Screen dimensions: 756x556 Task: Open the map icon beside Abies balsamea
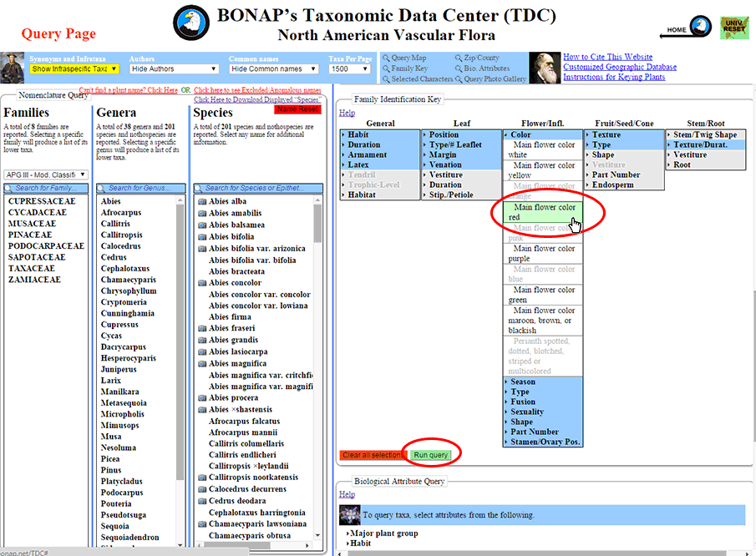(202, 225)
